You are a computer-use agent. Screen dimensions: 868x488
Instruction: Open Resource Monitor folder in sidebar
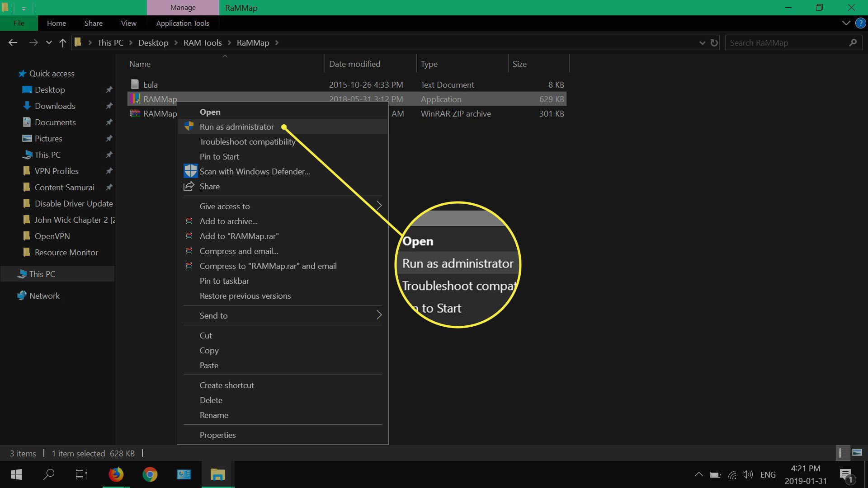(66, 253)
